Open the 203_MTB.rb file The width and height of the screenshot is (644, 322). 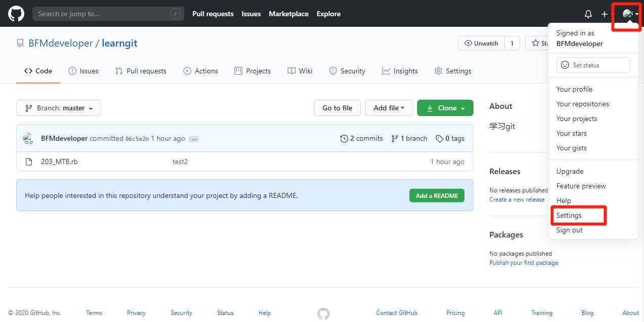pos(59,162)
